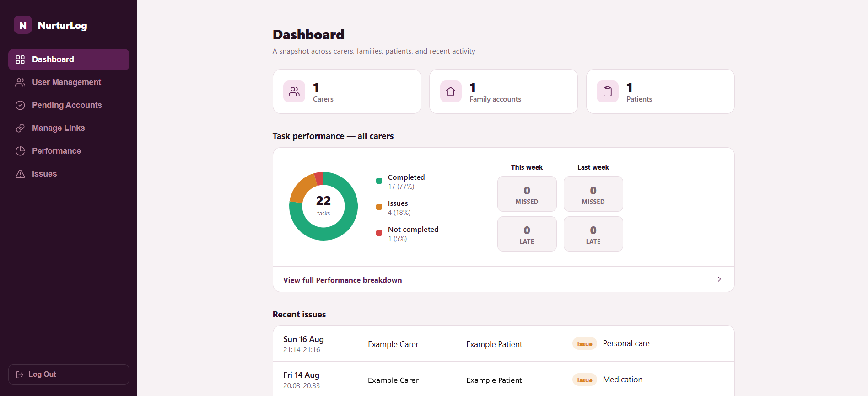Click the User Management people icon
This screenshot has width=868, height=396.
pyautogui.click(x=20, y=82)
